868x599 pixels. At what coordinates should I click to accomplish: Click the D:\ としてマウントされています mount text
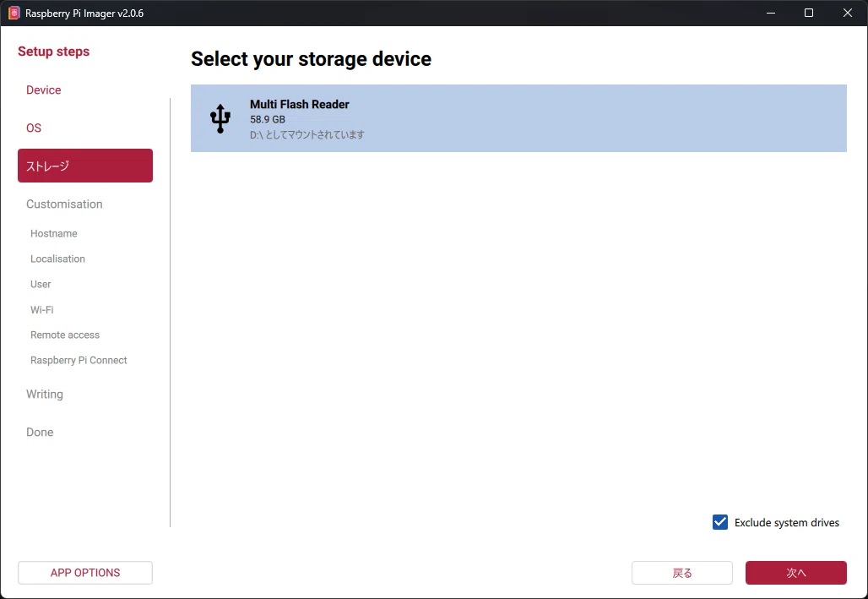pyautogui.click(x=307, y=134)
